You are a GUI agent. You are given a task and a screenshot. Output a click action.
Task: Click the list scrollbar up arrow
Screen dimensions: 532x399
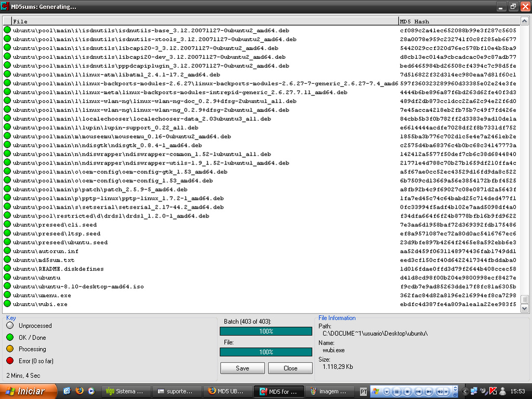pyautogui.click(x=524, y=21)
